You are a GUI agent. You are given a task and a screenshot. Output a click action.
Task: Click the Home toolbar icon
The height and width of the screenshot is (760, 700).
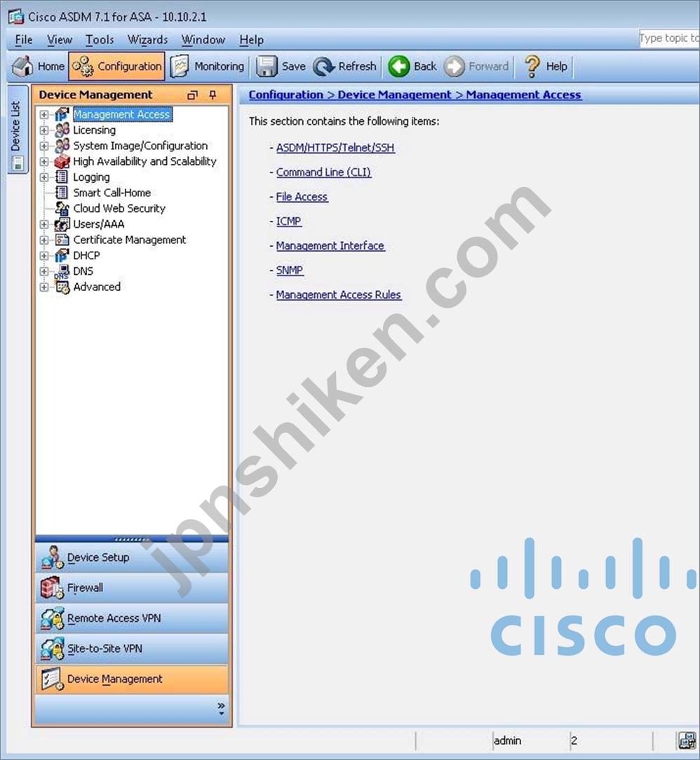(x=22, y=67)
